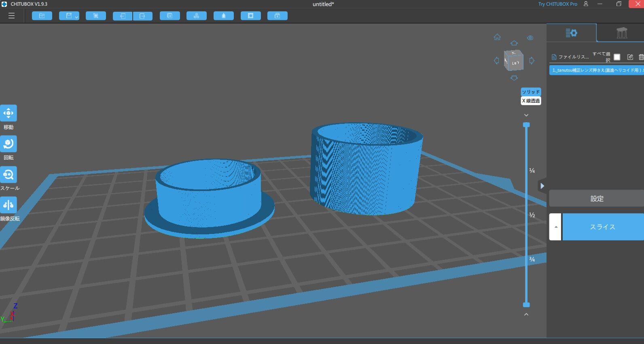Collapse the right panel with the arrow

click(542, 186)
